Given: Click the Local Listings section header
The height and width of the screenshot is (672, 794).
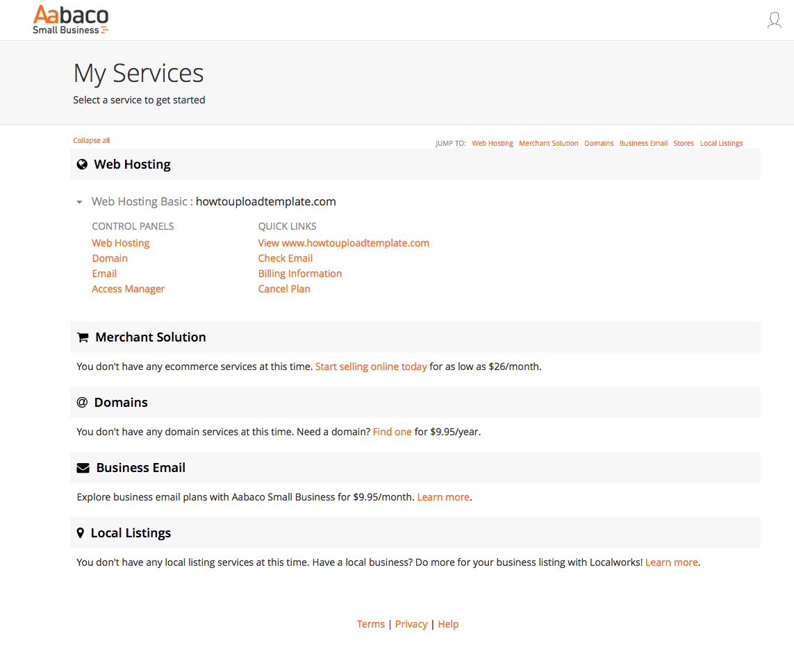Looking at the screenshot, I should click(x=415, y=533).
